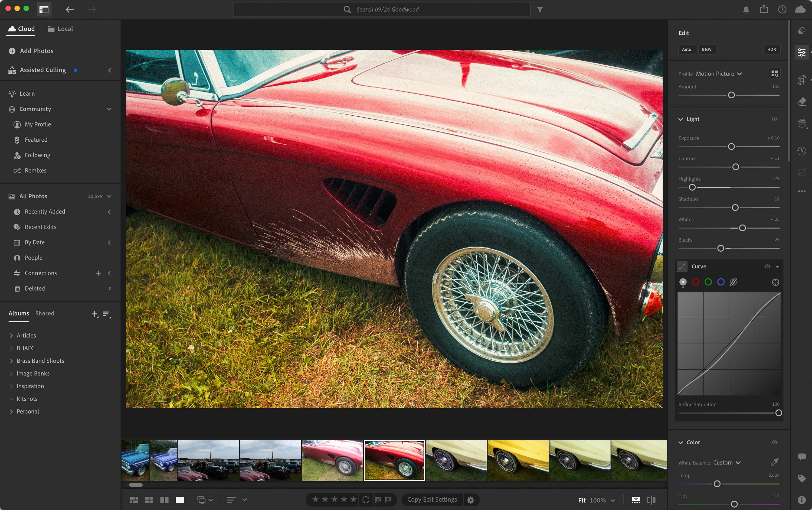Expand the Articles album folder
The height and width of the screenshot is (510, 812).
11,336
